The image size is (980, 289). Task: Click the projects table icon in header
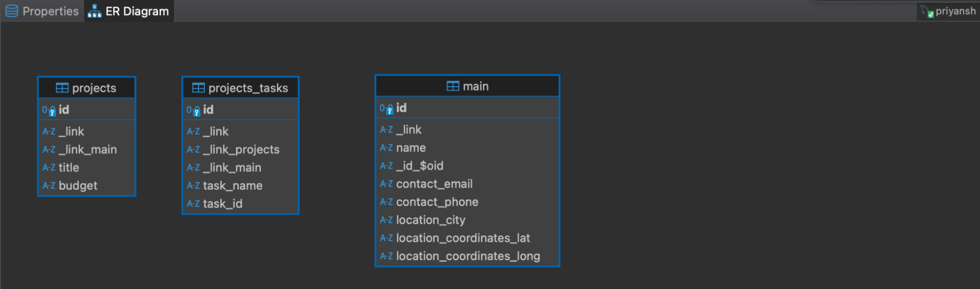(x=62, y=88)
